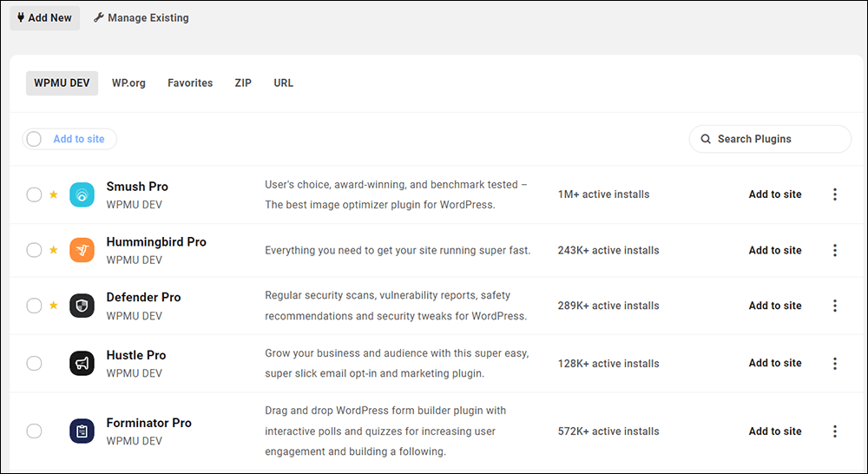
Task: Click bulk Add to site label
Action: click(79, 139)
